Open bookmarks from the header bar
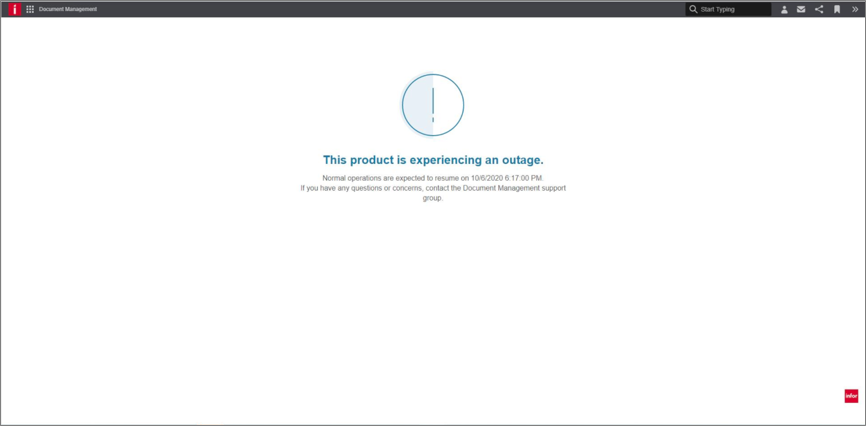 point(837,9)
